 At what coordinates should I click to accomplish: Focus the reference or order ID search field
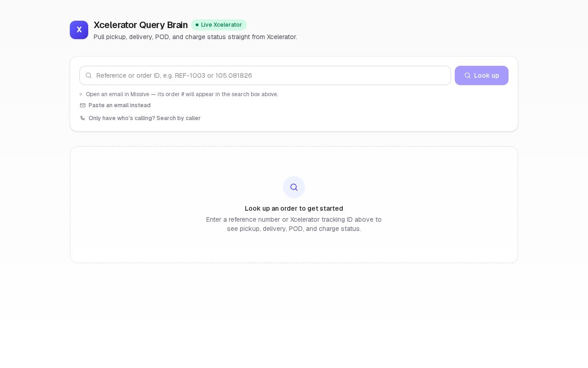tap(265, 75)
